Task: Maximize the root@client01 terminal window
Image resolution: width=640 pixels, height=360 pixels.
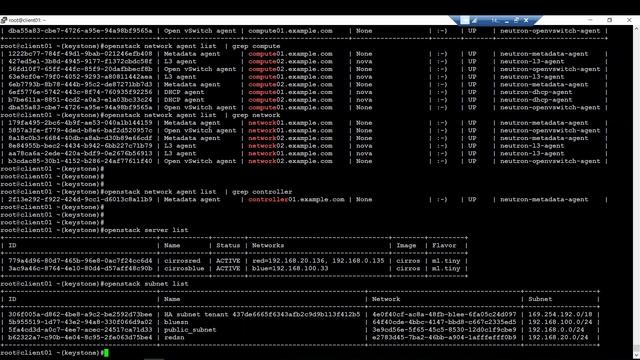Action: pos(609,20)
